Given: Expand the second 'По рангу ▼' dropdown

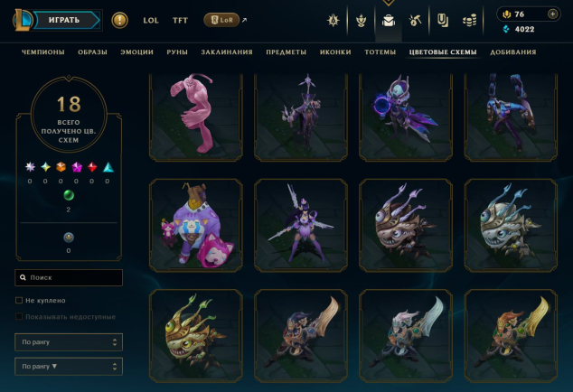Looking at the screenshot, I should (69, 367).
